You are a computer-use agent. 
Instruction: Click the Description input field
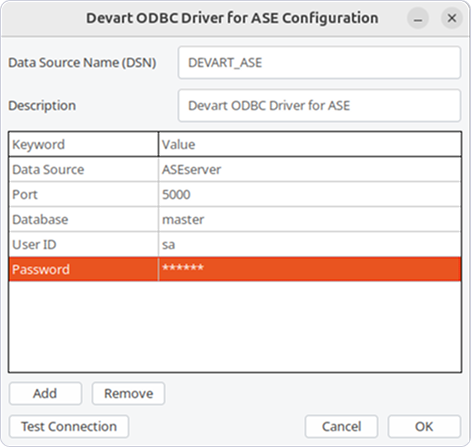pyautogui.click(x=319, y=106)
